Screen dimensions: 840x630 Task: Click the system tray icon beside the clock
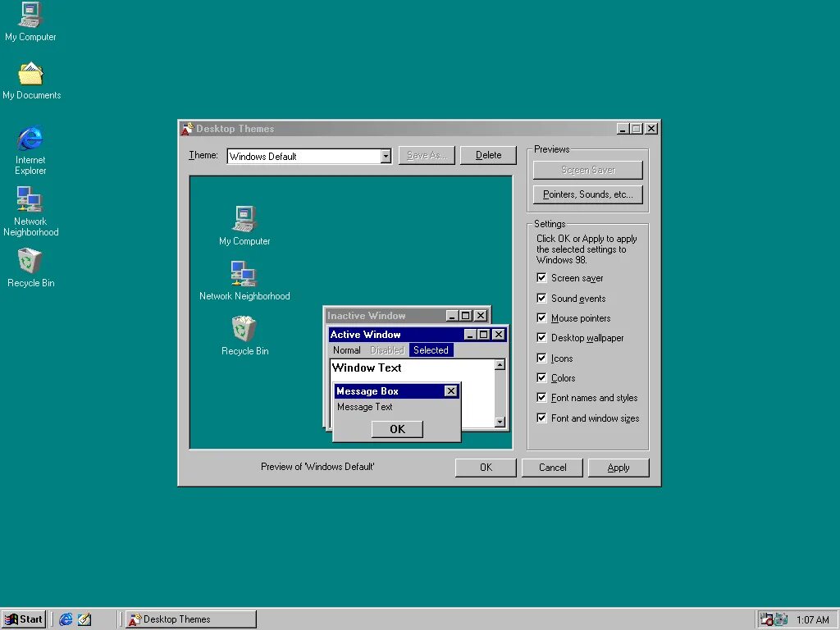pos(782,619)
